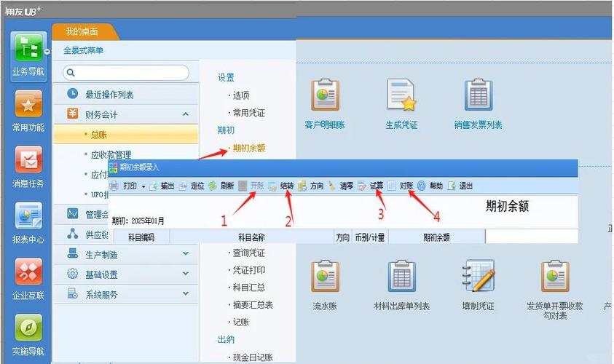
Task: Open dropdown arrow beside 业务导航 icon
Action: (x=47, y=52)
